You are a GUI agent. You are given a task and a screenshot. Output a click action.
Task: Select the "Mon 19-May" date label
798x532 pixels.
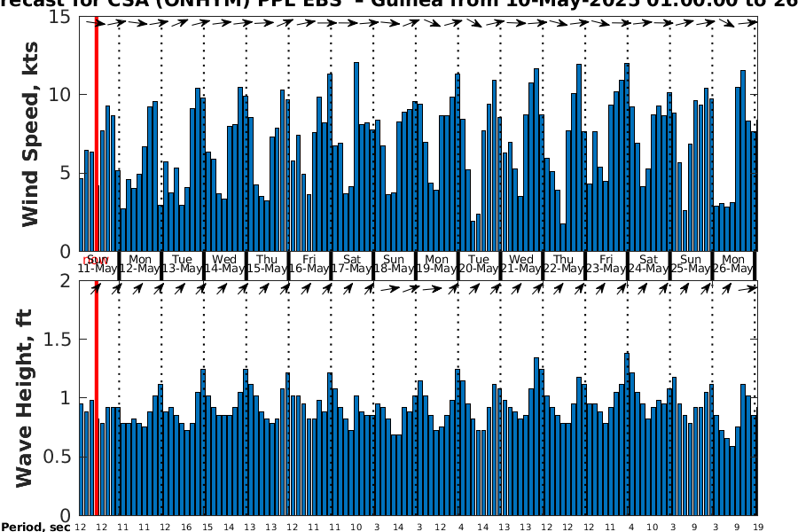(x=436, y=264)
